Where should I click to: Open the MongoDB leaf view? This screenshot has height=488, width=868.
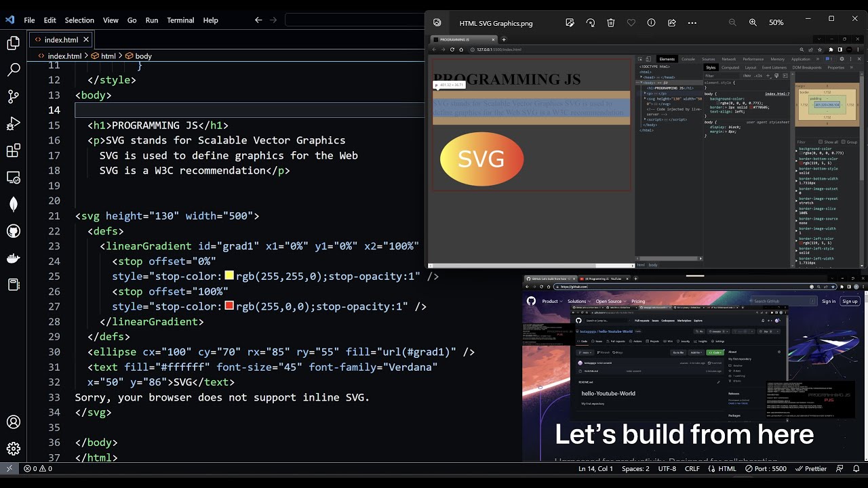tap(14, 204)
